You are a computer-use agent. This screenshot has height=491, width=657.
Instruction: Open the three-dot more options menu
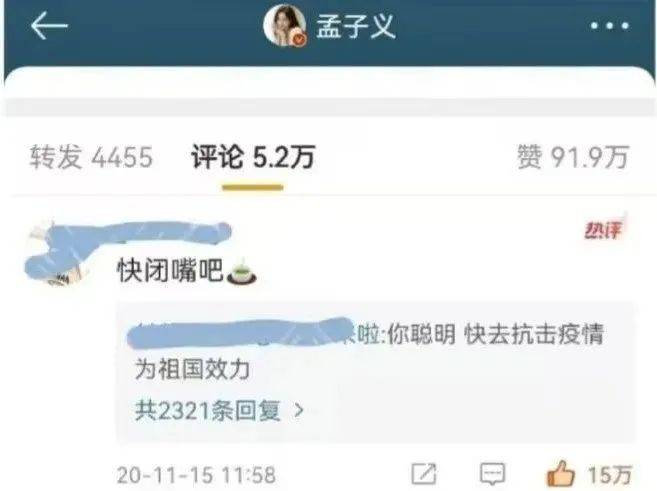(610, 26)
